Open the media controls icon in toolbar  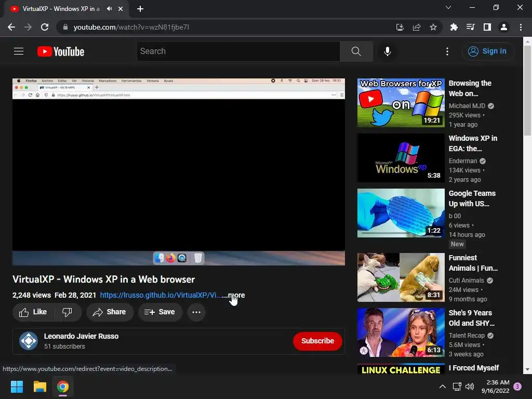pyautogui.click(x=471, y=27)
